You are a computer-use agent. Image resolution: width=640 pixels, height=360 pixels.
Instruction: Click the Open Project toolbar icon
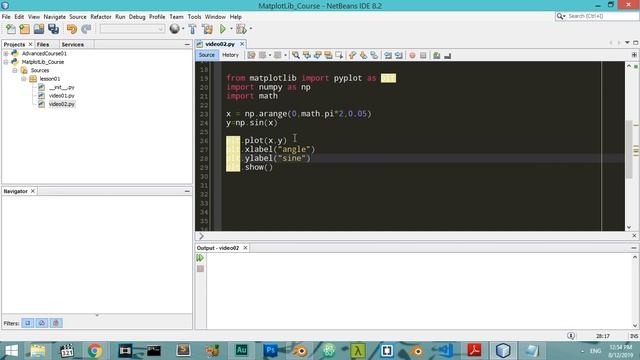39,29
